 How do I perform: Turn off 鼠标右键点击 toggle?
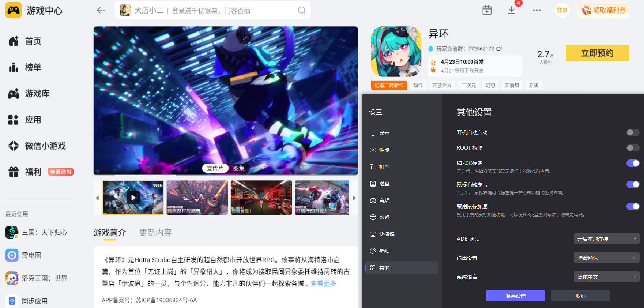click(x=633, y=184)
